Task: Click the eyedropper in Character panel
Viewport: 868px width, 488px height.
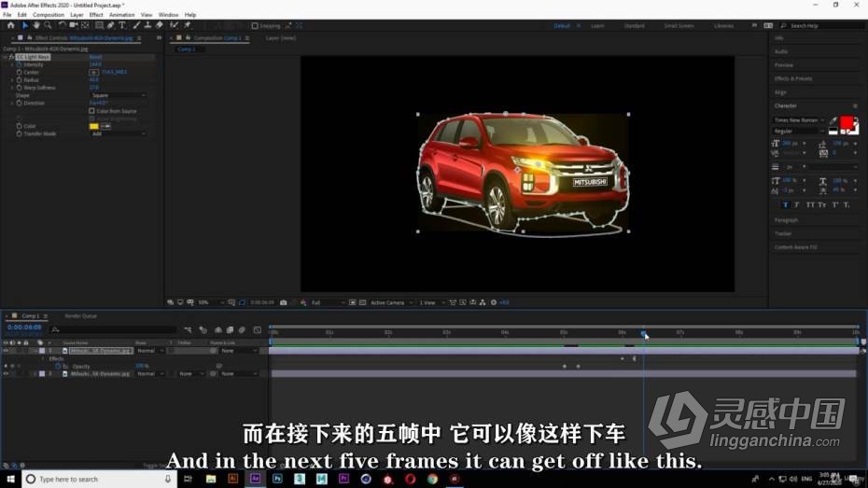Action: (833, 120)
